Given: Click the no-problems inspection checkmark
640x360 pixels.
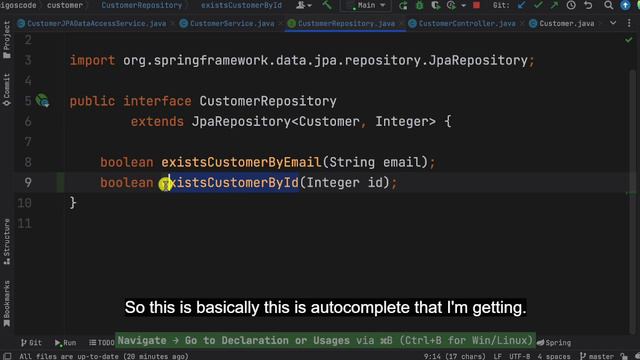Looking at the screenshot, I should point(629,40).
